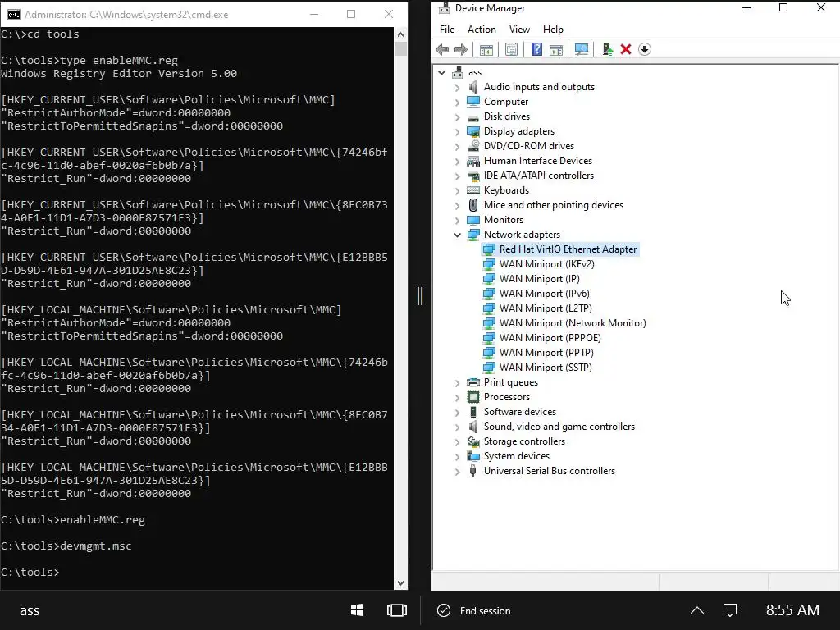The width and height of the screenshot is (840, 630).
Task: Click the Back arrow in Device Manager toolbar
Action: pyautogui.click(x=442, y=50)
